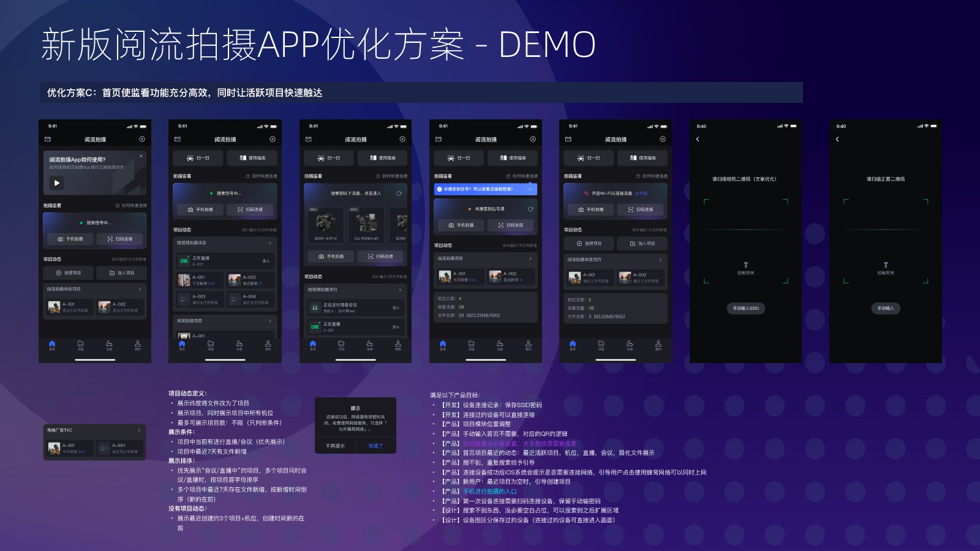This screenshot has height=551, width=980.
Task: Tap 创建项目 on the 开启Wi-Fi phone
Action: tap(589, 244)
